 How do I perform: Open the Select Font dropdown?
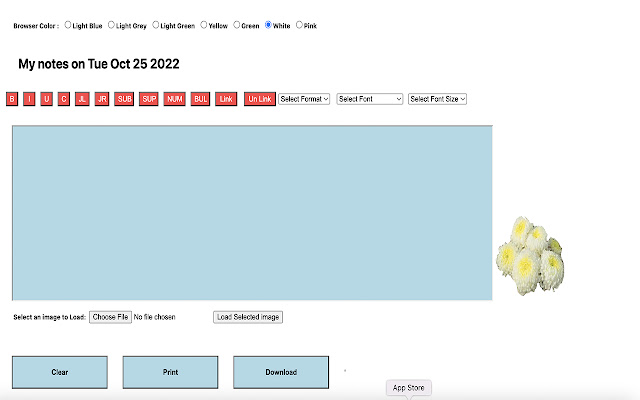point(370,99)
